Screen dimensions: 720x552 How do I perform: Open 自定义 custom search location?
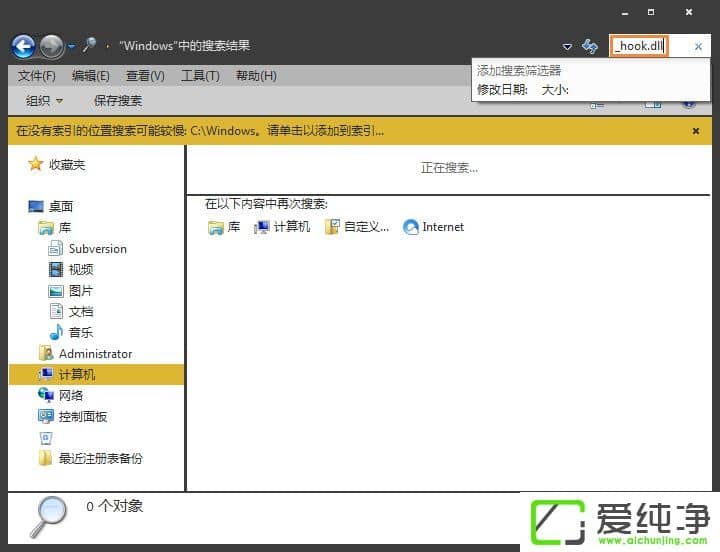(357, 227)
